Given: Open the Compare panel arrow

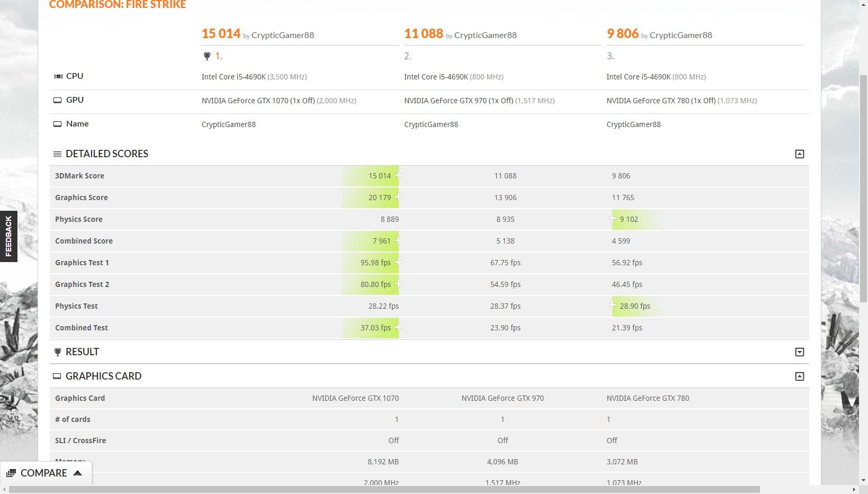Looking at the screenshot, I should 77,473.
